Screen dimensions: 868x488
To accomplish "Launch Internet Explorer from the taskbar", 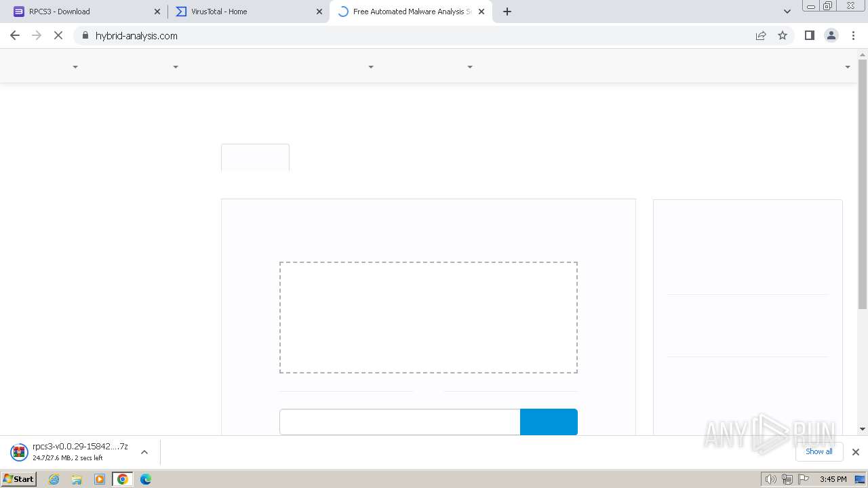I will pos(54,479).
